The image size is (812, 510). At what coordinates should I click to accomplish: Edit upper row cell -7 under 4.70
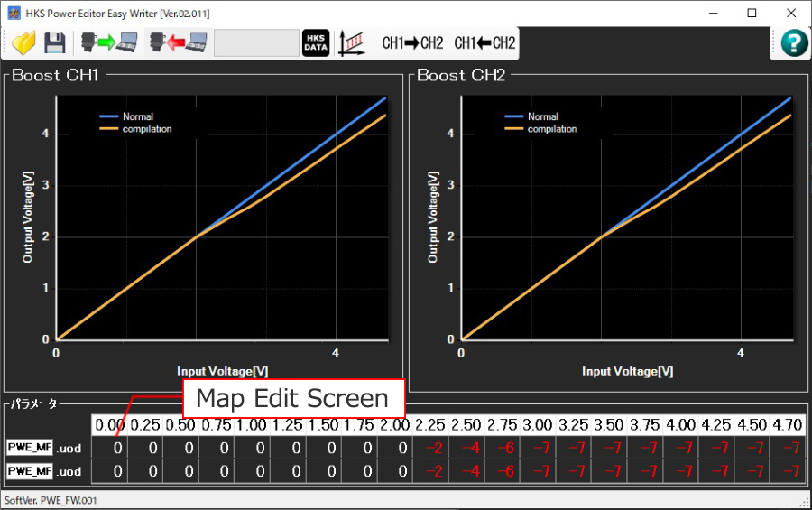pyautogui.click(x=788, y=448)
